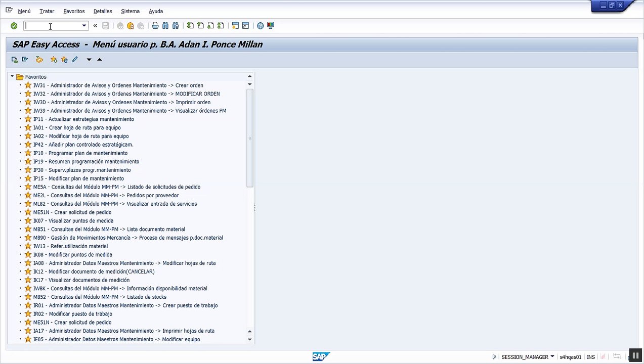
Task: Open the Sistema menu
Action: tap(131, 11)
